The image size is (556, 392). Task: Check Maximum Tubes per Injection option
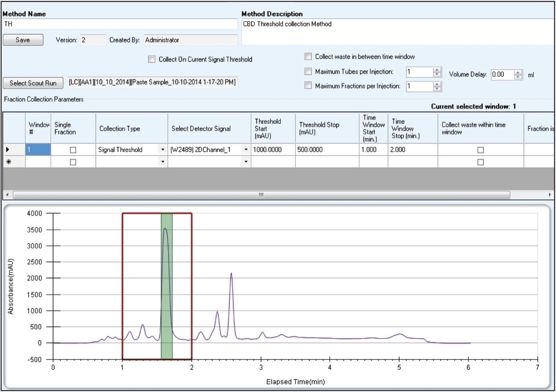click(308, 72)
